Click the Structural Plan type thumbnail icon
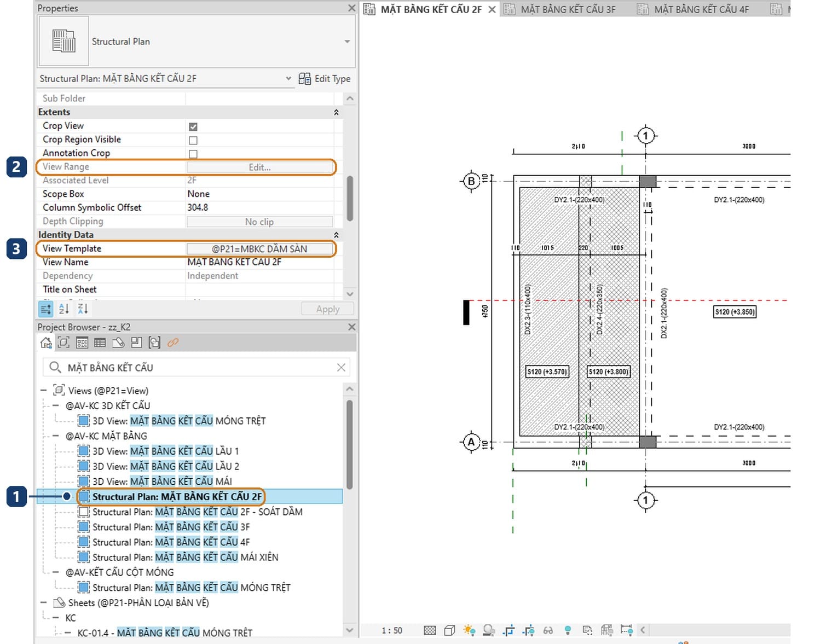Image resolution: width=832 pixels, height=644 pixels. [63, 41]
